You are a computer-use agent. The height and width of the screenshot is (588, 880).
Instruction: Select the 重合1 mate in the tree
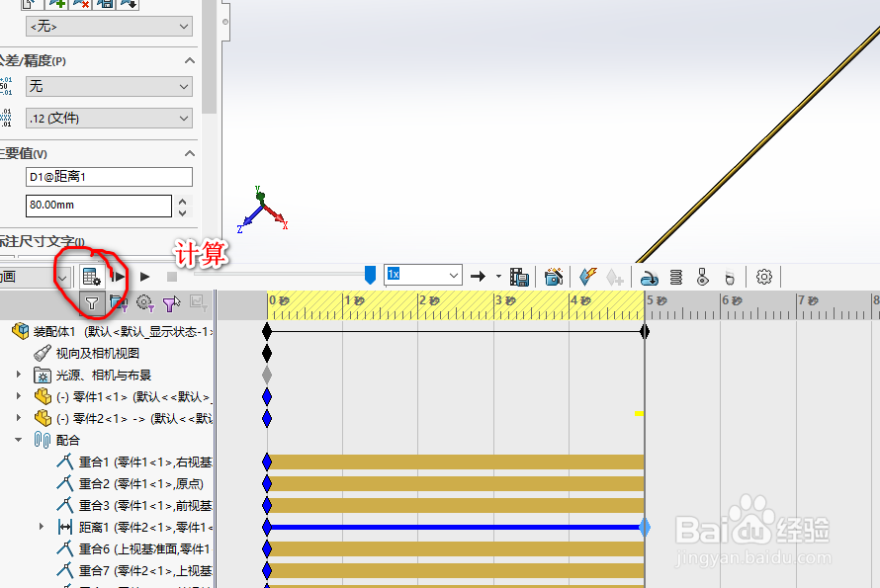(x=99, y=462)
